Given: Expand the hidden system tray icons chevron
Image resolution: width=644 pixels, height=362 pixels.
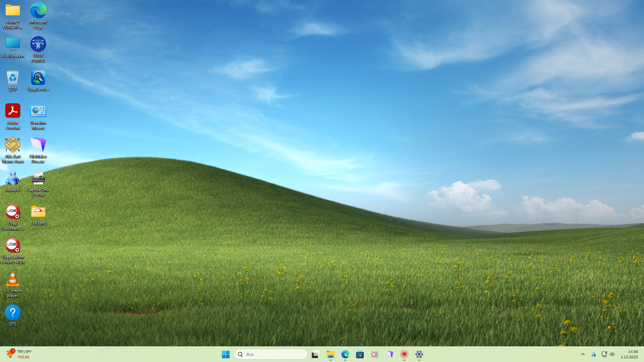Looking at the screenshot, I should [x=583, y=354].
